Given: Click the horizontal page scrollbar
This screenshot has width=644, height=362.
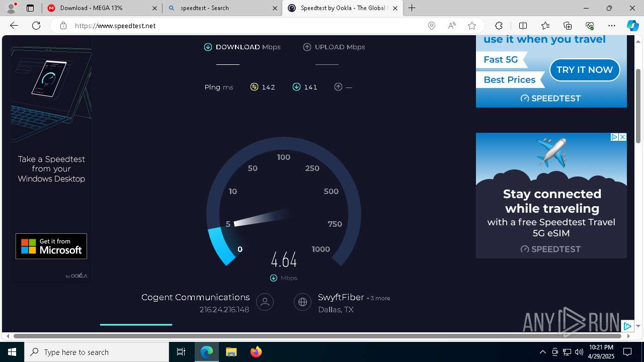Looking at the screenshot, I should click(317, 336).
